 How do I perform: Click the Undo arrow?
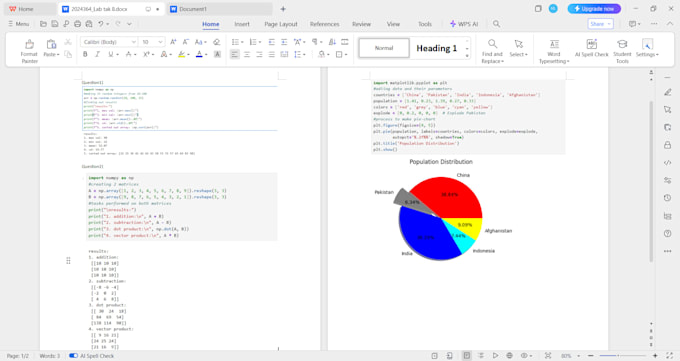pos(101,24)
